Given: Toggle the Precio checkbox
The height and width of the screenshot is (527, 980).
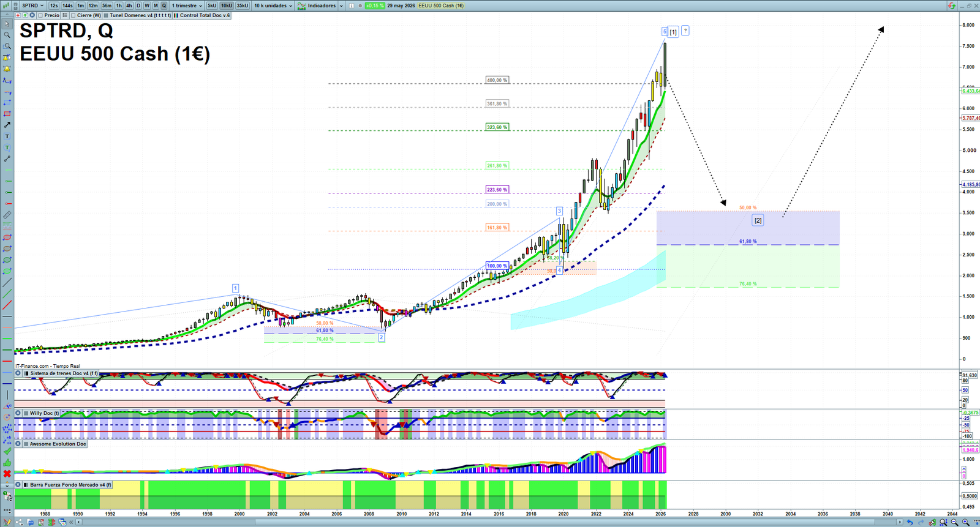Looking at the screenshot, I should tap(41, 15).
